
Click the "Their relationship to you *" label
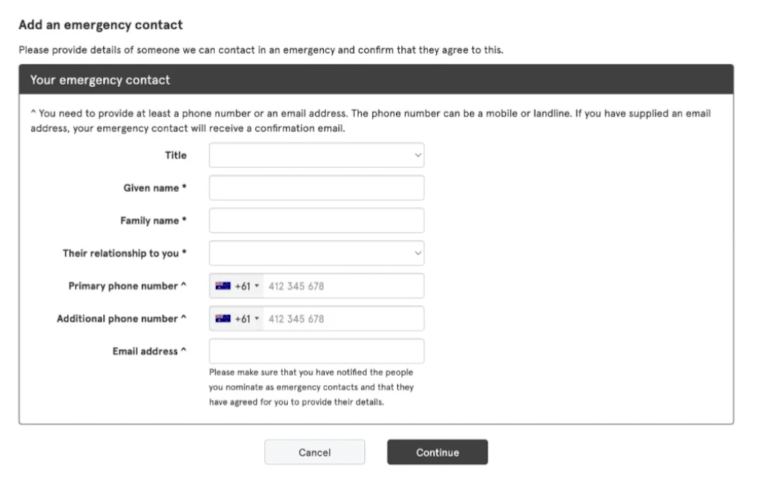(x=124, y=253)
